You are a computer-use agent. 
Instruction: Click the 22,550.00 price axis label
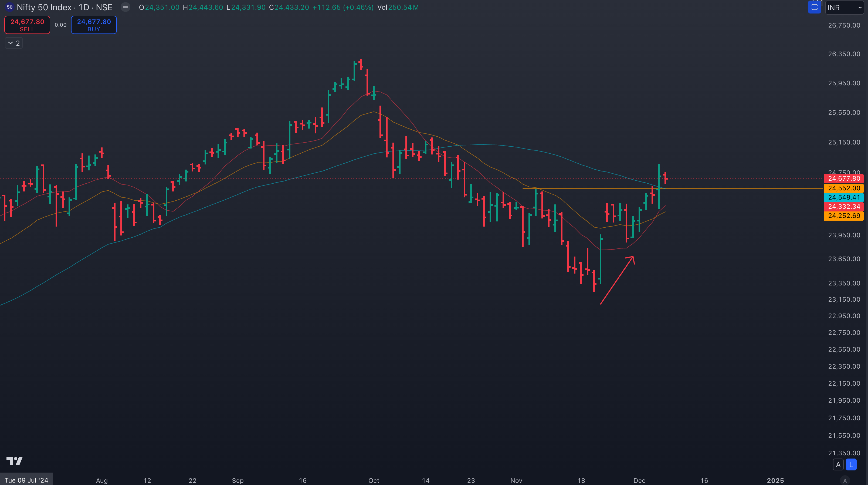844,349
